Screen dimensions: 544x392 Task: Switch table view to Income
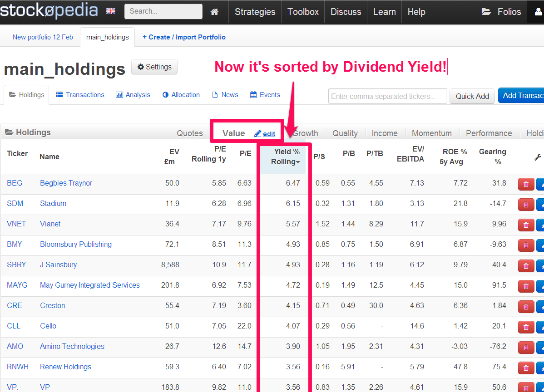click(385, 133)
